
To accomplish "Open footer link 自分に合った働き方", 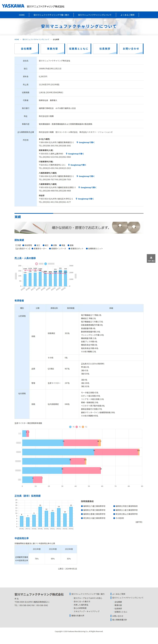I will (x=82, y=601).
